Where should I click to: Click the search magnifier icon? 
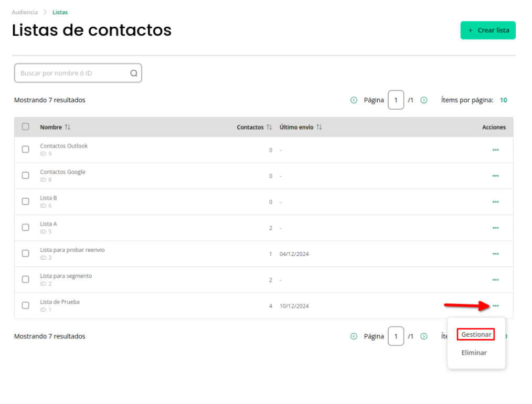[x=134, y=73]
